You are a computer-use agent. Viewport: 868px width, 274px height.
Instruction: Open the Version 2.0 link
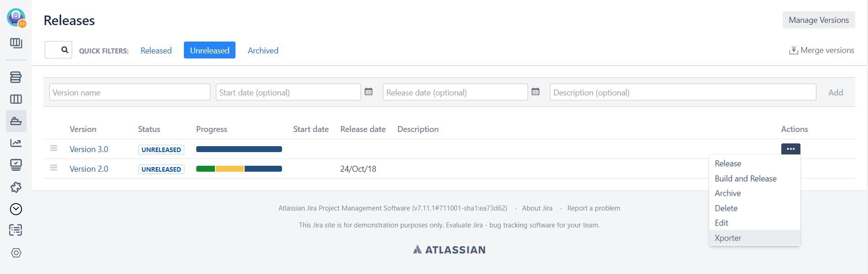pyautogui.click(x=89, y=169)
